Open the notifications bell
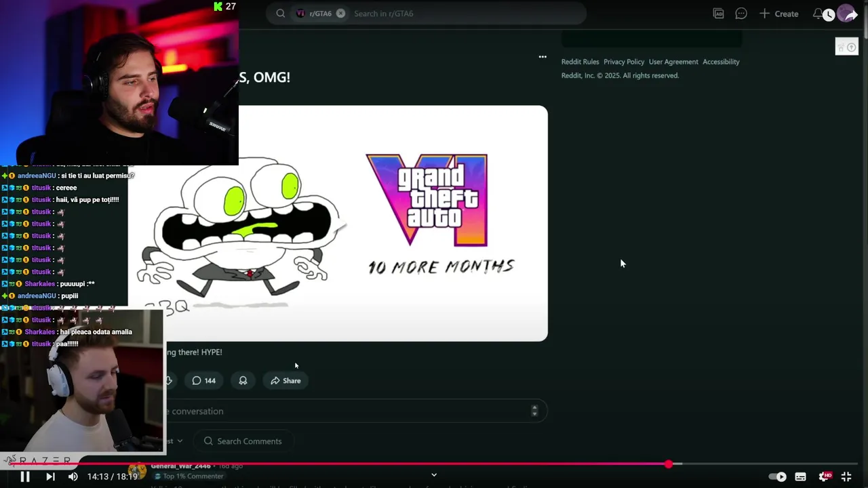 tap(818, 13)
